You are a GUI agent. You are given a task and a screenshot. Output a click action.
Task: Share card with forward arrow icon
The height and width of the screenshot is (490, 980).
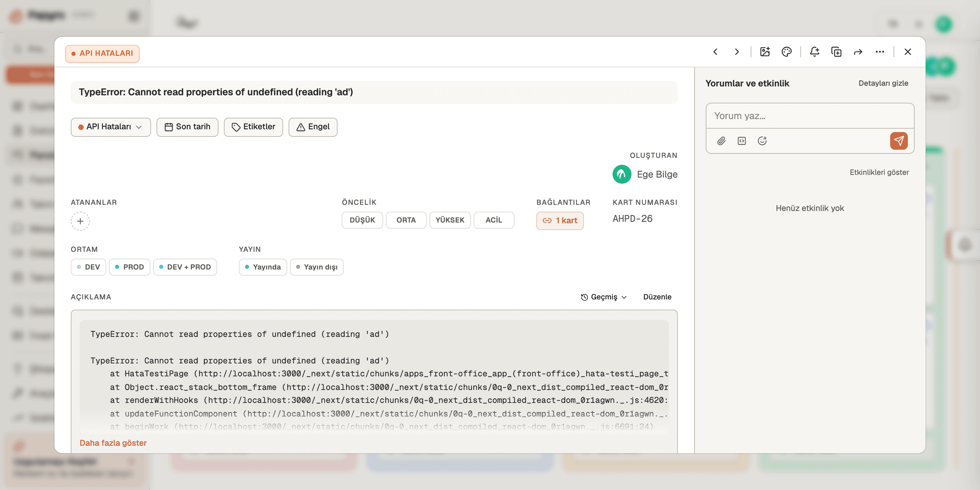[858, 52]
